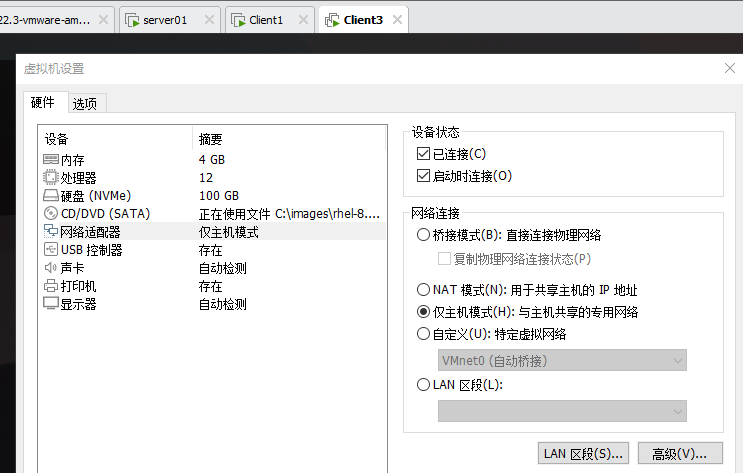Select the 处理器 processor chip icon
Viewport: 743px width, 473px height.
(51, 177)
